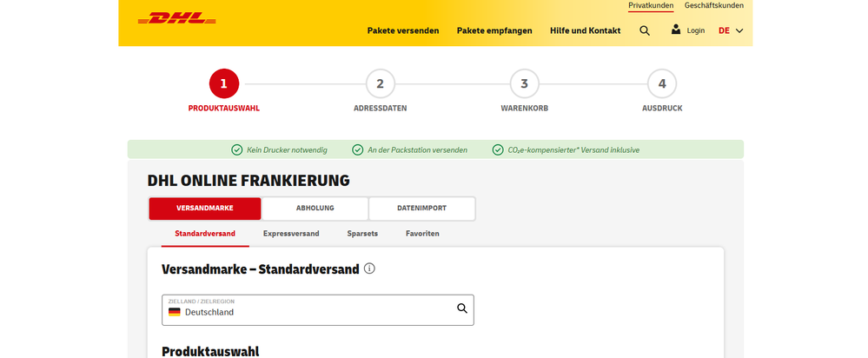Click the info icon beside Versandmarke – Standardversand

pos(369,269)
